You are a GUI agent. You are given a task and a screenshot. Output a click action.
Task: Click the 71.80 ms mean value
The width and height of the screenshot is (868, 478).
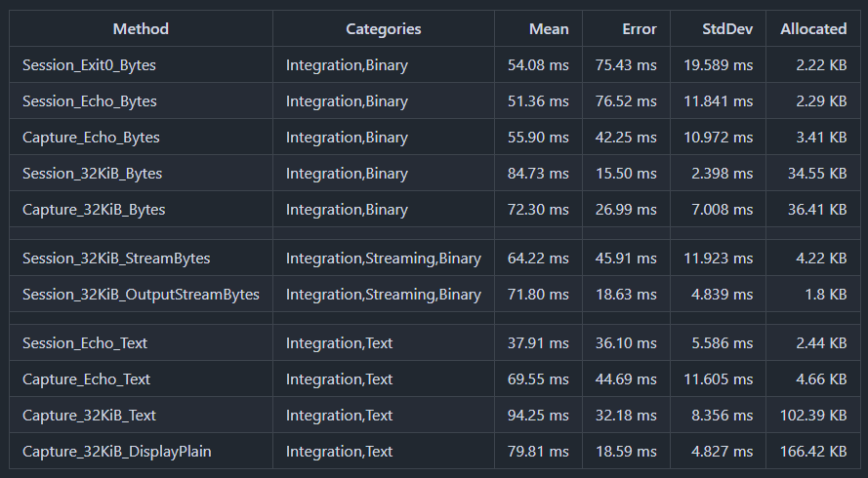(538, 295)
